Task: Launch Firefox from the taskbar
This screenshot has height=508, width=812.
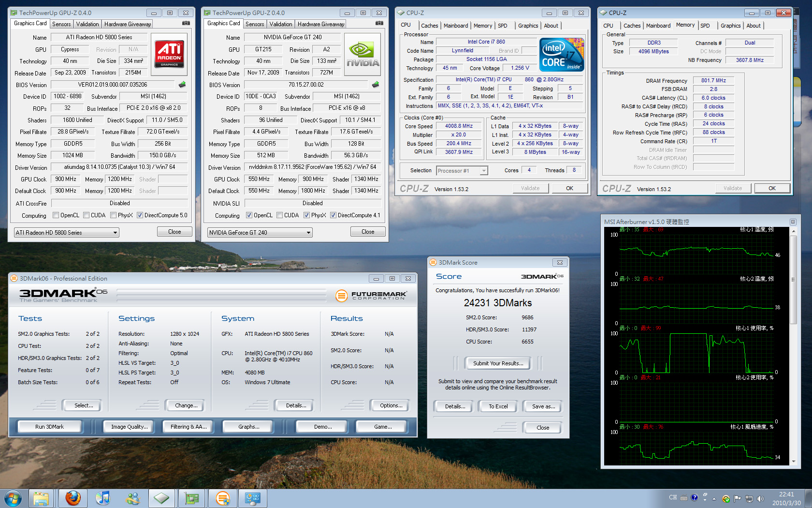Action: [x=73, y=498]
